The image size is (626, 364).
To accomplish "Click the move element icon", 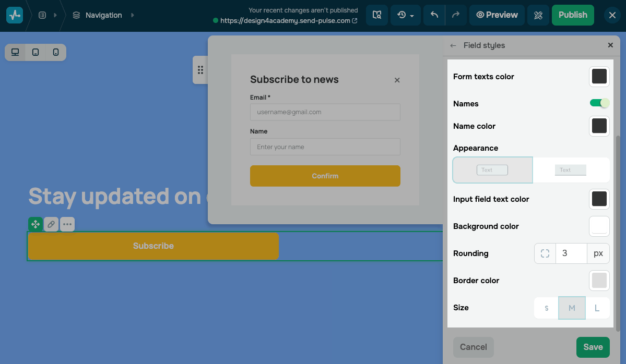I will tap(36, 224).
